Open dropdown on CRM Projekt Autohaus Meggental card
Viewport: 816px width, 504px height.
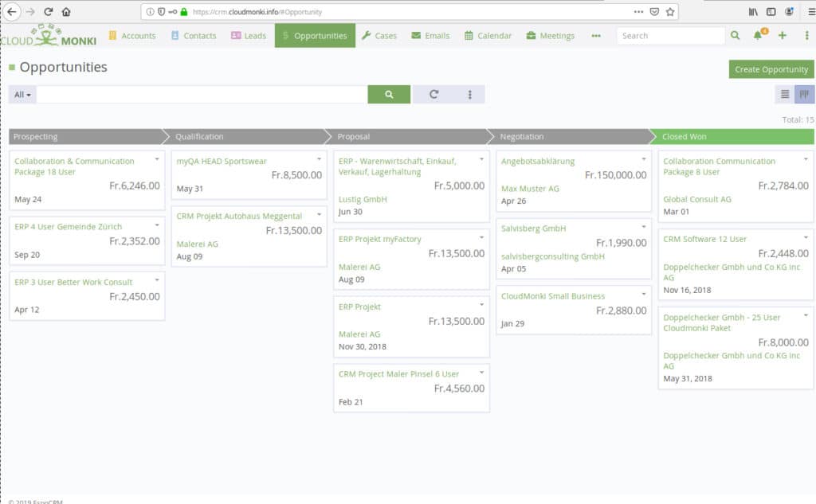[x=319, y=214]
